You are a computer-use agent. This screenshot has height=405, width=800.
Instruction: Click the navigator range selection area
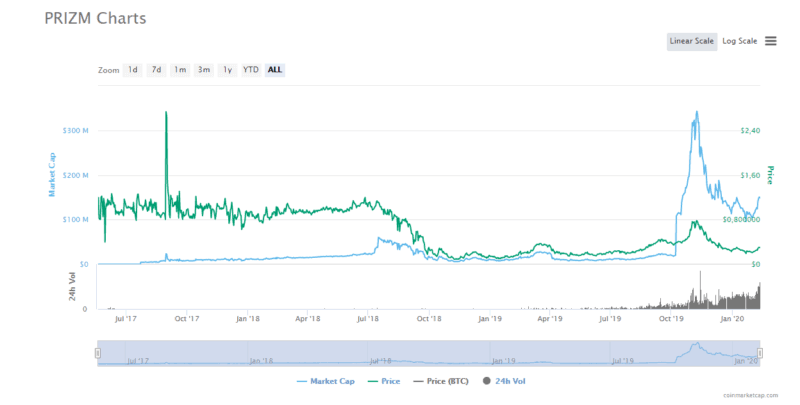pyautogui.click(x=429, y=353)
